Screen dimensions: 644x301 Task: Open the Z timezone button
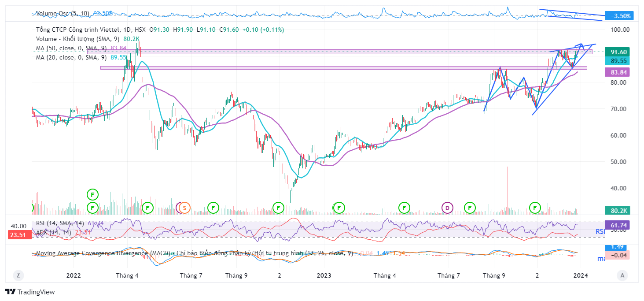(18, 275)
